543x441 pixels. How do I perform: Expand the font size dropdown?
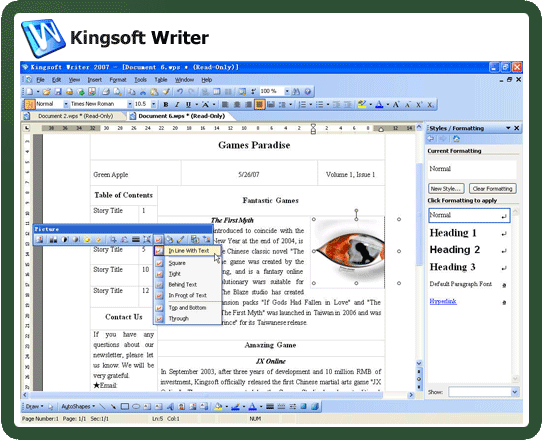153,104
